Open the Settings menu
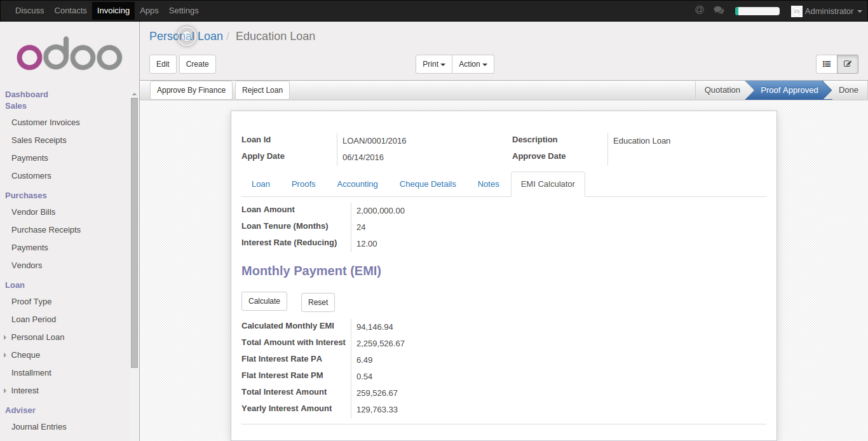This screenshot has width=868, height=441. click(184, 11)
